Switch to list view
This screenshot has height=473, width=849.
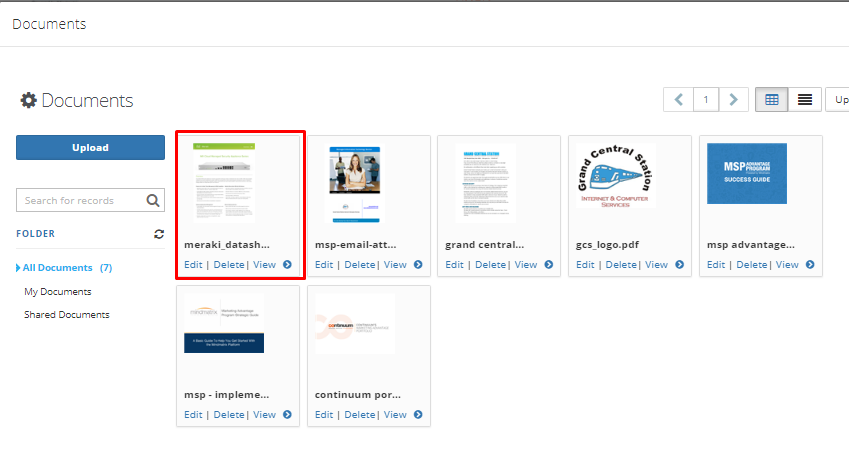pos(805,100)
